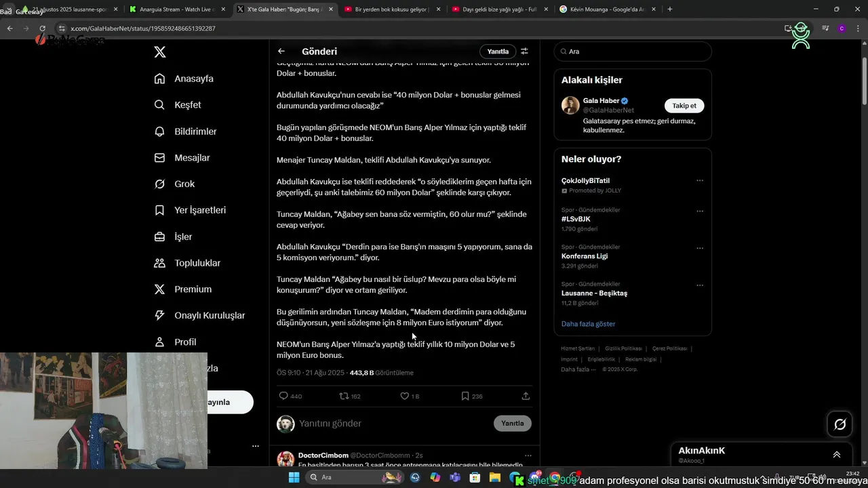
Task: Open the Konferans Ligi trending topic
Action: tap(585, 256)
